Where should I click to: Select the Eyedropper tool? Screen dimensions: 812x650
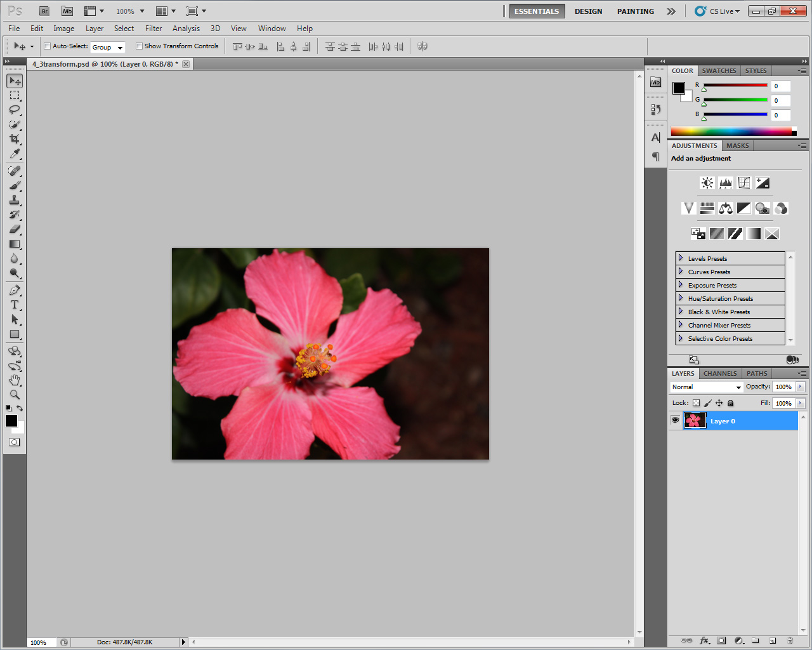tap(15, 154)
